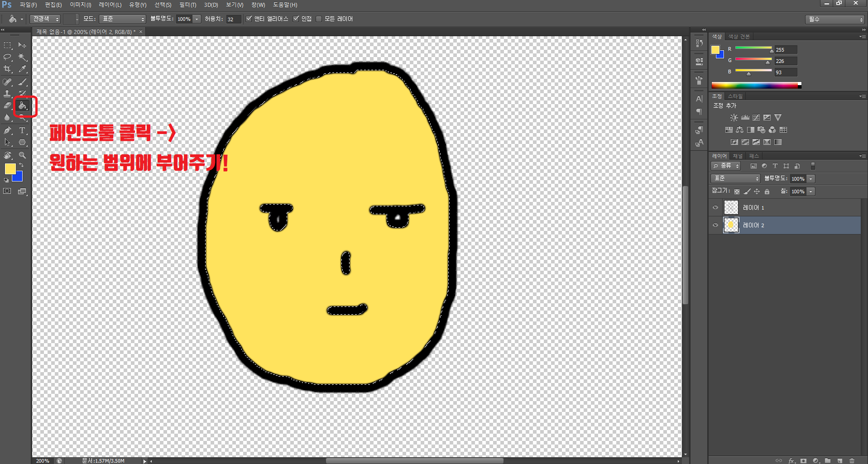868x464 pixels.
Task: Select the Eraser tool
Action: tap(8, 105)
